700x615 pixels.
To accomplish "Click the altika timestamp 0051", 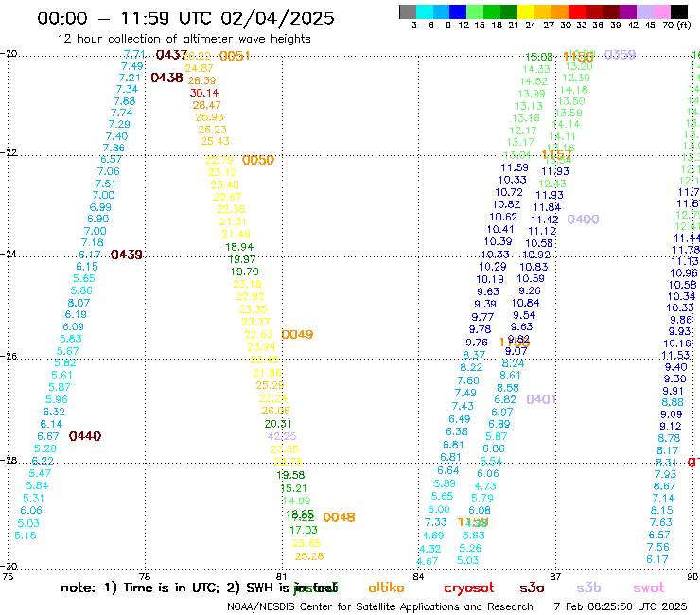I will tap(235, 56).
